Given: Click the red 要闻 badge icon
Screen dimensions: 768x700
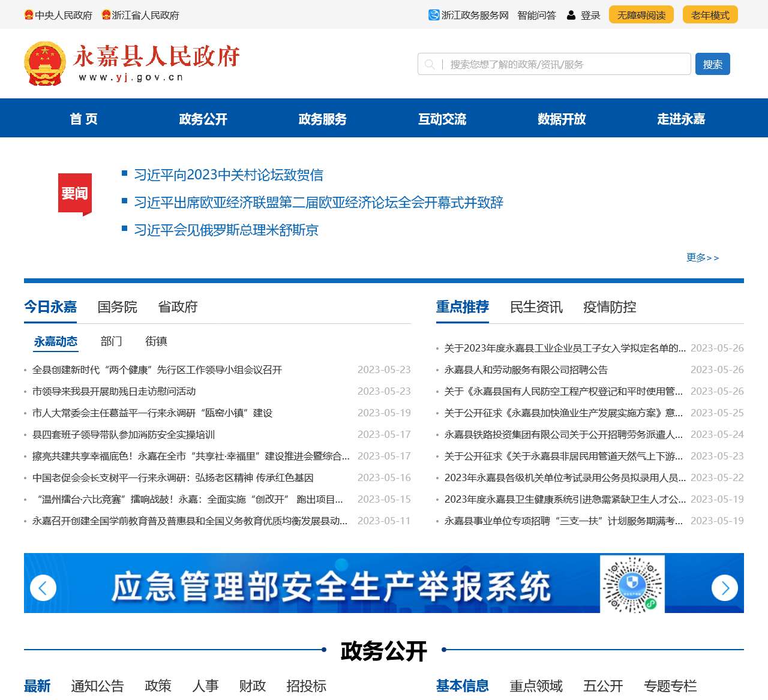Looking at the screenshot, I should coord(75,194).
